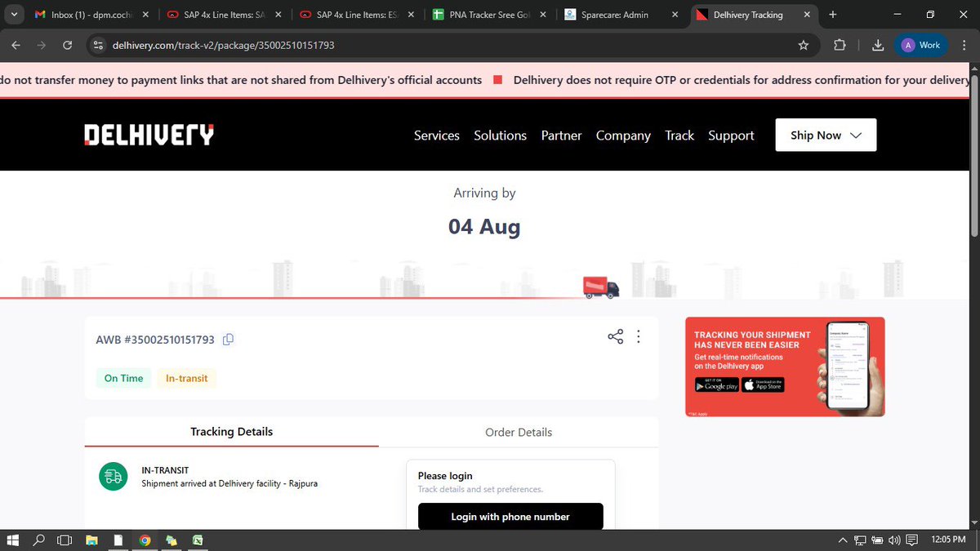Click the green in-transit truck status icon
Screen dimensions: 980x551
(113, 477)
